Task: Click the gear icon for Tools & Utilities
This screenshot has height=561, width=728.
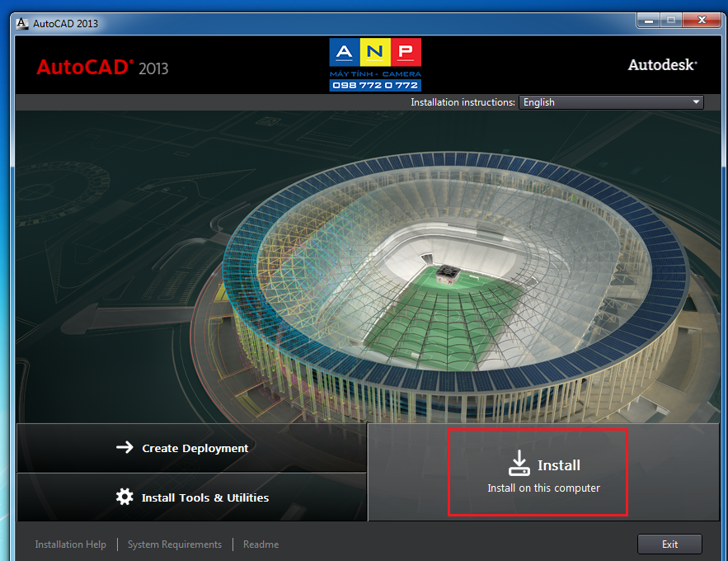Action: [x=124, y=497]
